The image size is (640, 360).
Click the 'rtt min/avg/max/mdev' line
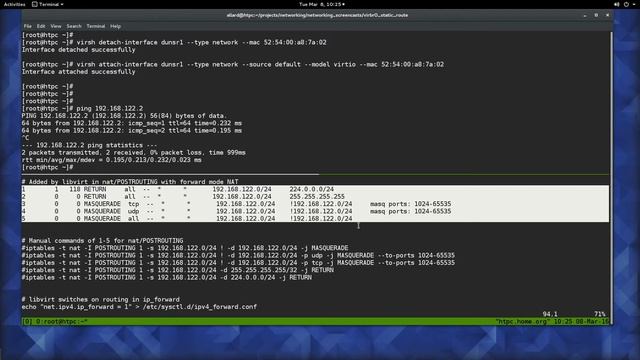click(x=111, y=160)
